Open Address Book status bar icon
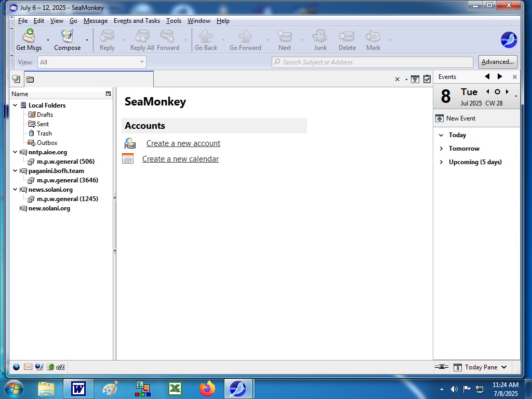The image size is (532, 399). point(50,367)
